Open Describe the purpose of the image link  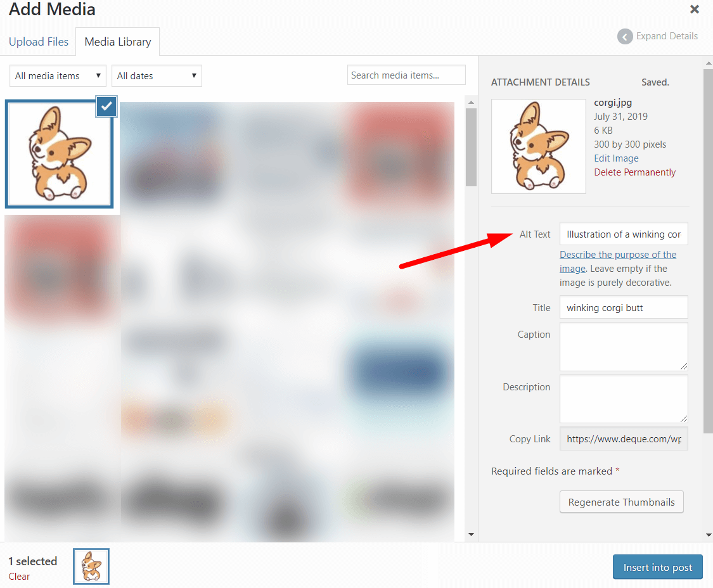point(617,262)
